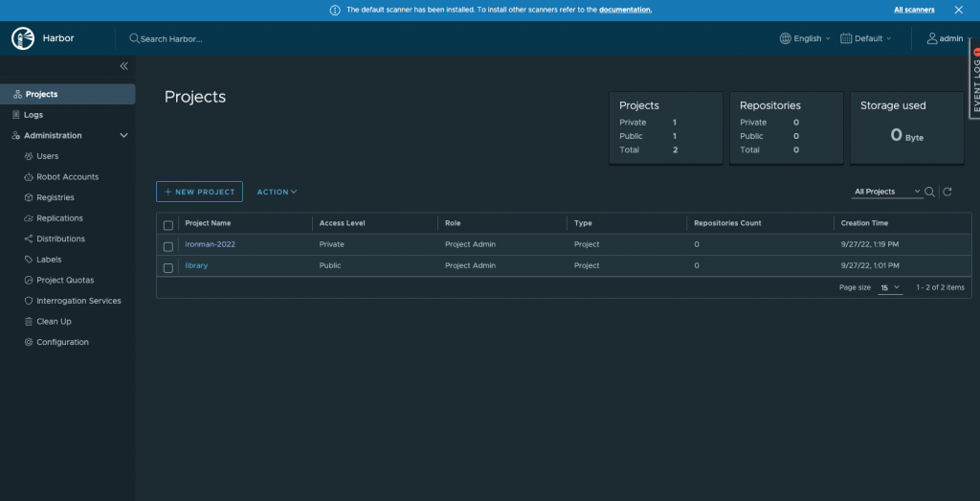Click the All scanners link

(x=914, y=10)
